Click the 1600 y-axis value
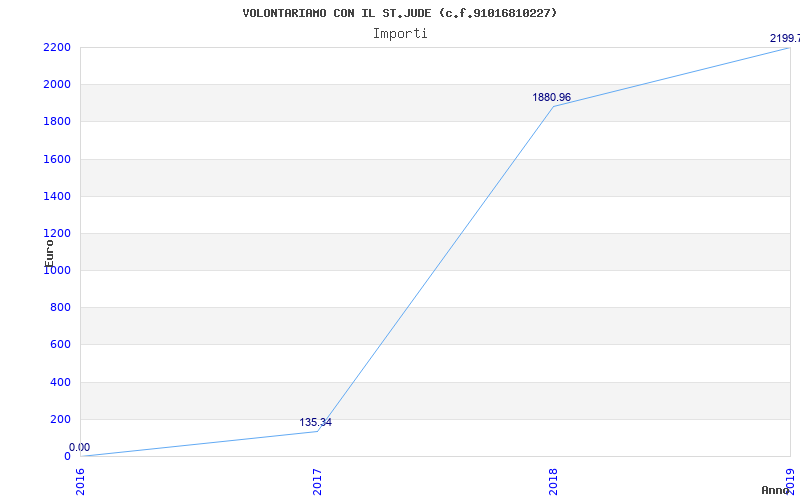 click(57, 159)
